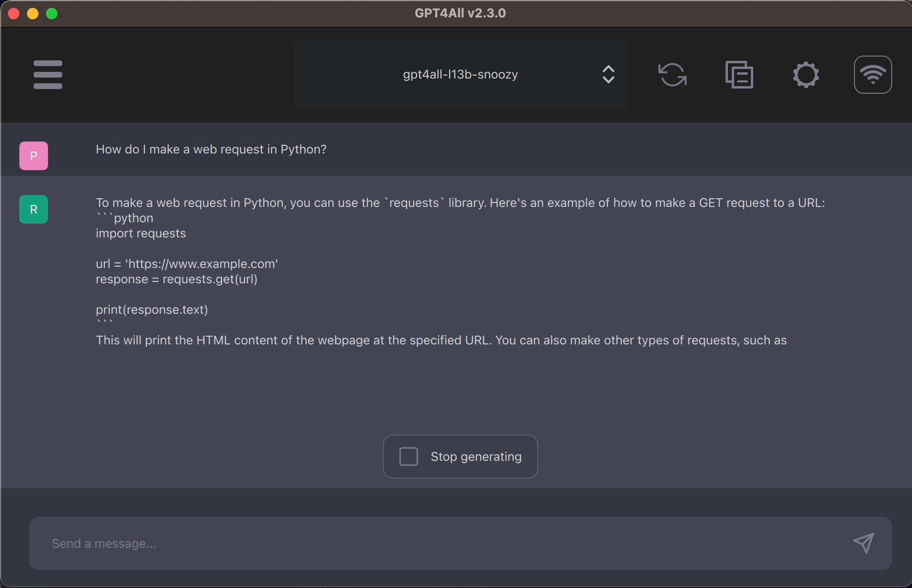Open the hamburger drawer menu
The image size is (912, 588).
point(48,74)
